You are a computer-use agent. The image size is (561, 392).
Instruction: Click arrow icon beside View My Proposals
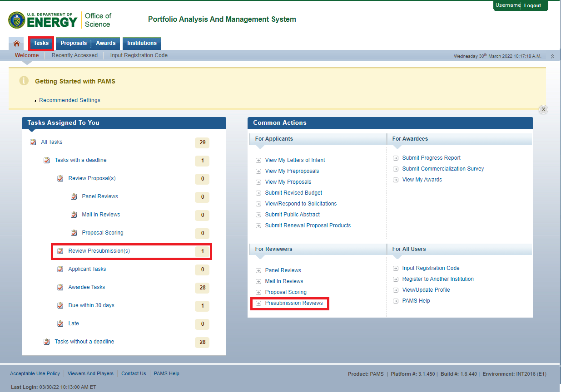click(x=258, y=182)
